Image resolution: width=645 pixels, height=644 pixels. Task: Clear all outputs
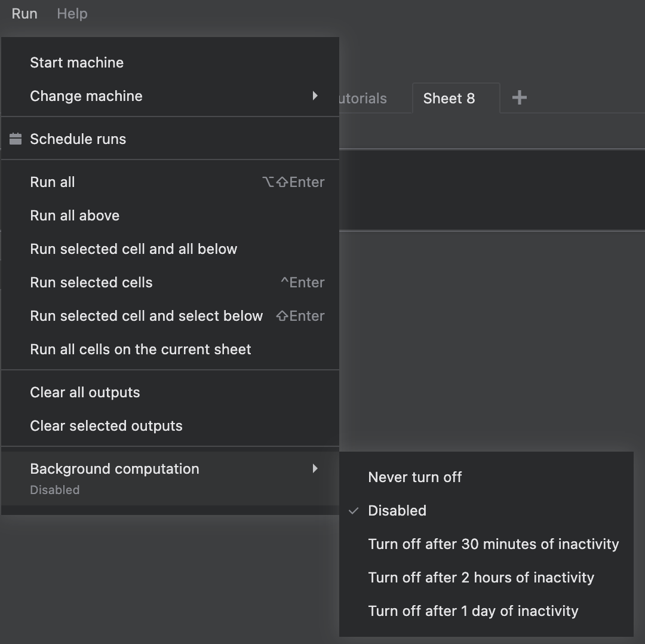point(85,392)
